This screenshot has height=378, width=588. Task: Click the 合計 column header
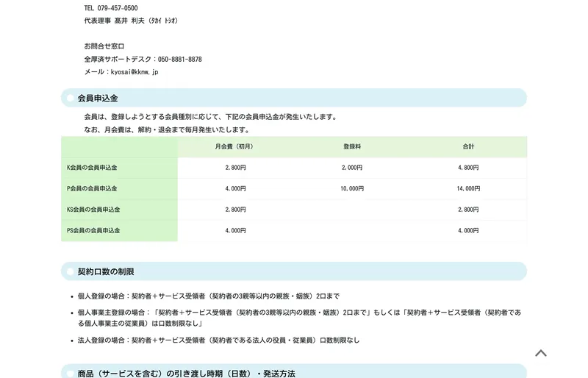[468, 147]
